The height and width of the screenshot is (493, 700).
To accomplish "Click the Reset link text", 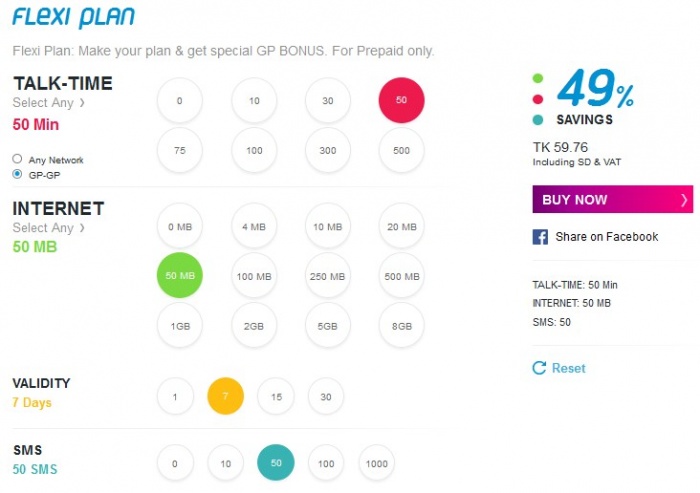I will [568, 368].
